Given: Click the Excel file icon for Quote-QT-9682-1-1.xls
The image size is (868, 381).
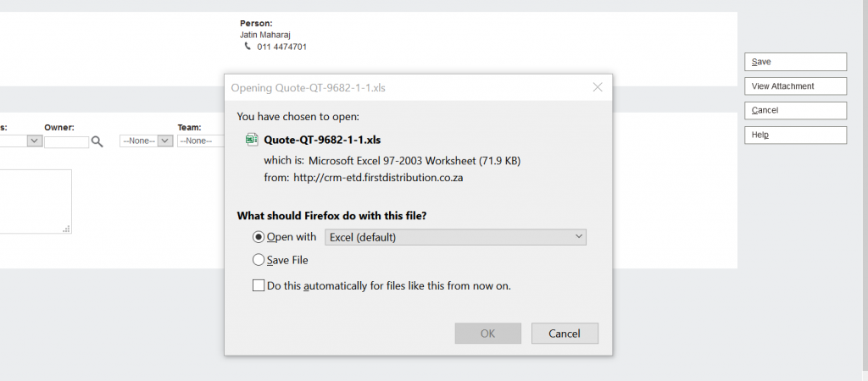Looking at the screenshot, I should coord(251,140).
